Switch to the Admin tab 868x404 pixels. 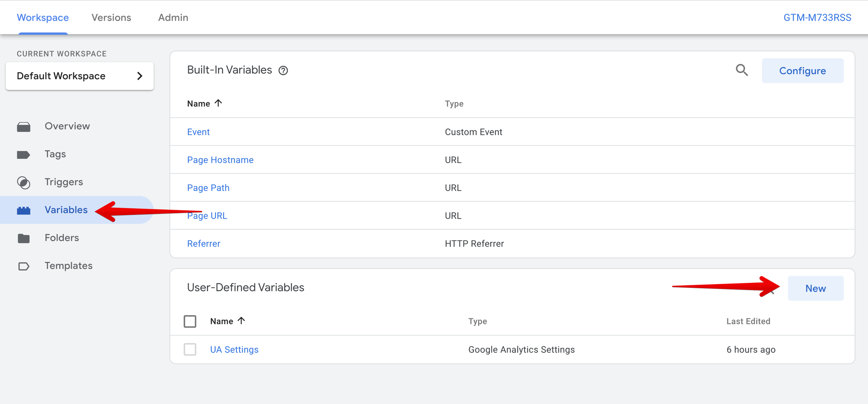pyautogui.click(x=173, y=17)
